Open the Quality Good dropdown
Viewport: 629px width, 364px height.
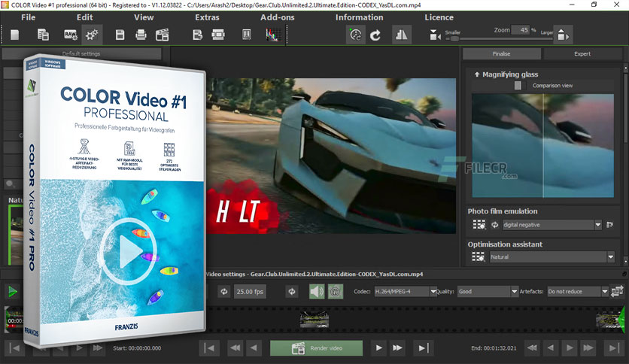tap(488, 292)
